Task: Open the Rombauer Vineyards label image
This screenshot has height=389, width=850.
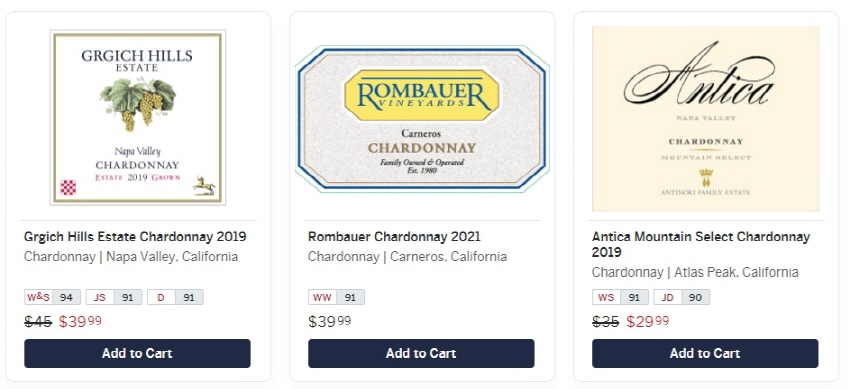Action: point(422,119)
